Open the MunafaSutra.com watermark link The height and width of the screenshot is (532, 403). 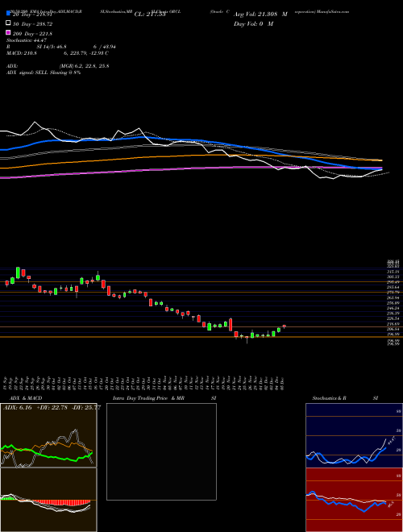pos(333,11)
